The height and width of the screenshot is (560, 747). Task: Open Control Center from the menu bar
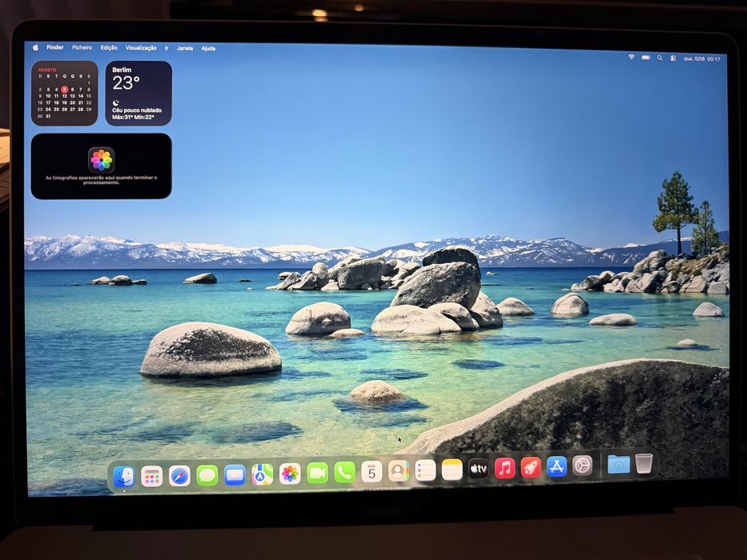pos(673,58)
